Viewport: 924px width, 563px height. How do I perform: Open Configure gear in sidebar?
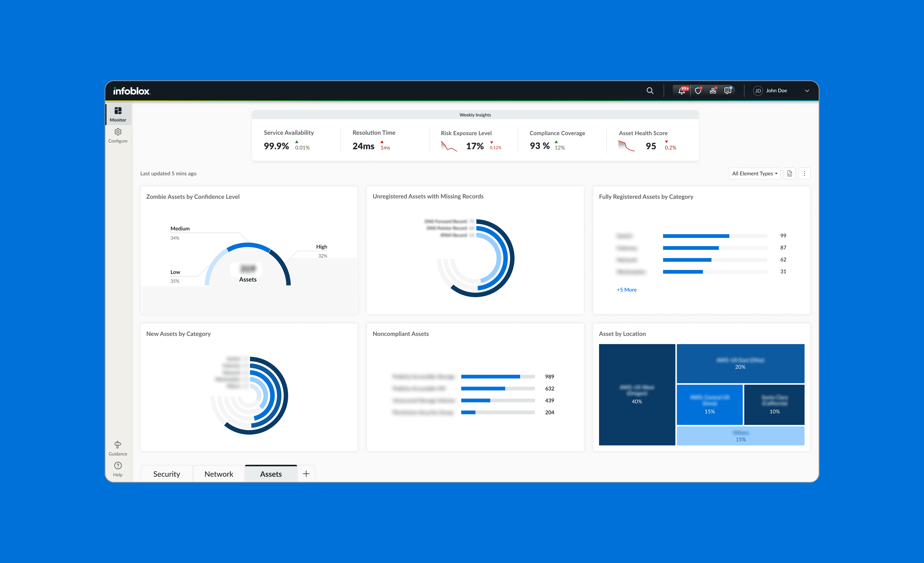(x=118, y=135)
